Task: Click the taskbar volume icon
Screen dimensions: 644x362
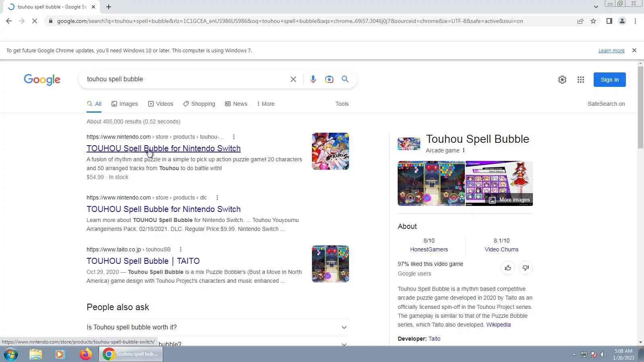Action: point(603,354)
